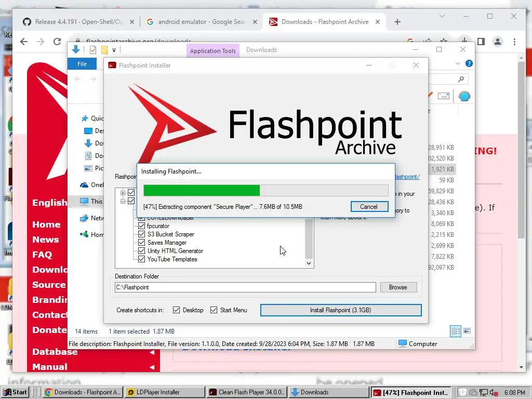Disable the Desktop shortcut checkbox
This screenshot has height=399, width=532.
click(176, 310)
